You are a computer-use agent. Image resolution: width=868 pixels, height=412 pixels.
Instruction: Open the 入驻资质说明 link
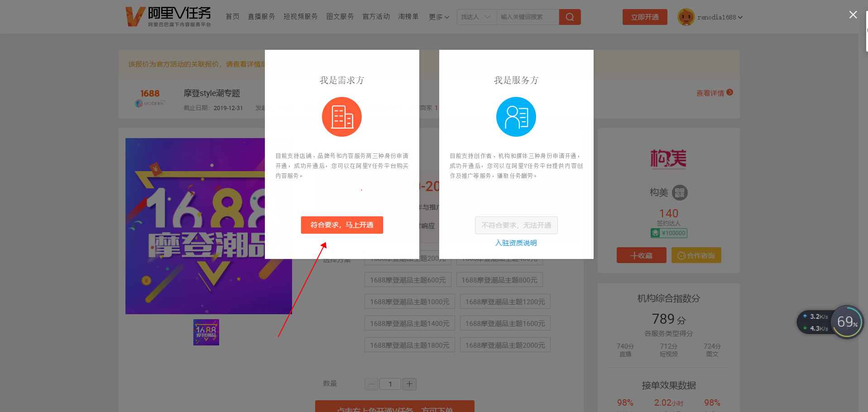pyautogui.click(x=516, y=243)
